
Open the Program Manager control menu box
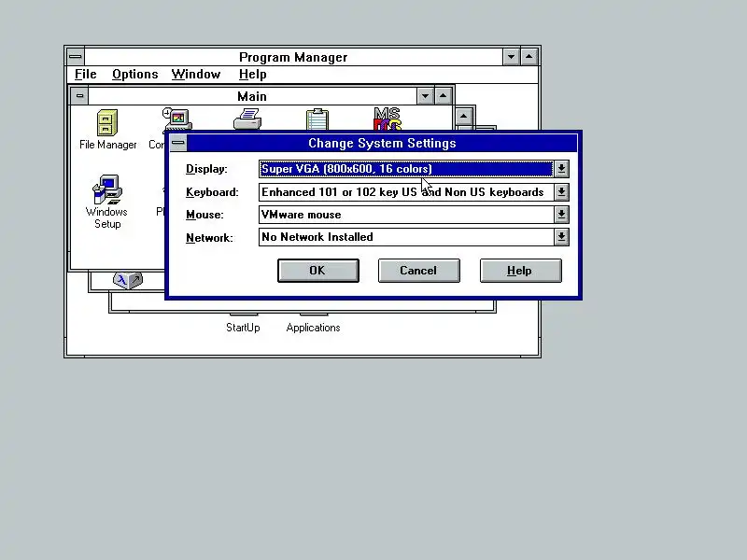click(76, 57)
